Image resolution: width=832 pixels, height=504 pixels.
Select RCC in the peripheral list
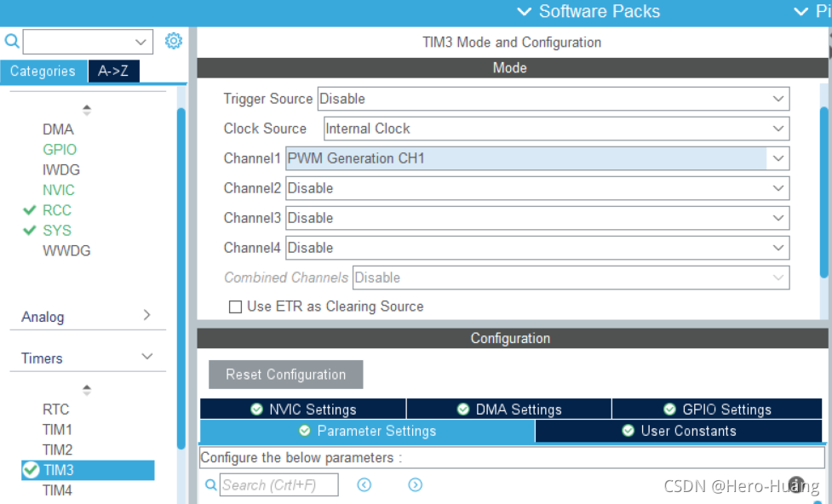[x=57, y=210]
